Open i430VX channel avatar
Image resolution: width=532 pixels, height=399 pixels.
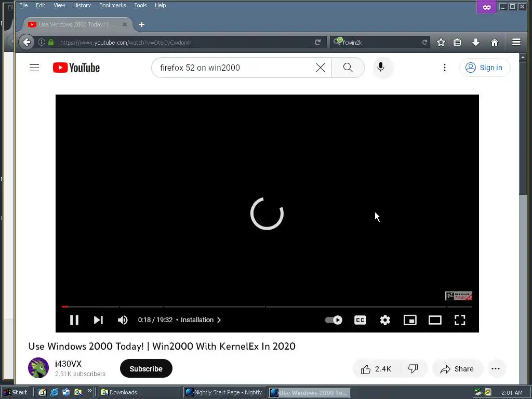(38, 368)
